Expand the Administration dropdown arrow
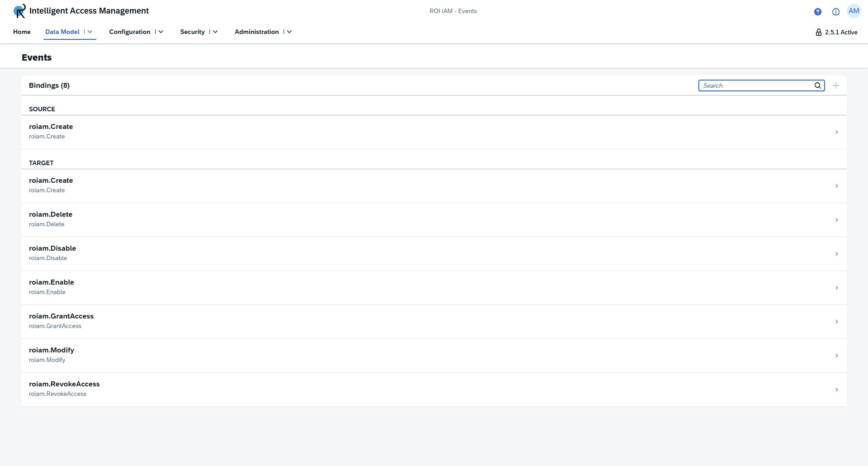The image size is (868, 466). (289, 32)
